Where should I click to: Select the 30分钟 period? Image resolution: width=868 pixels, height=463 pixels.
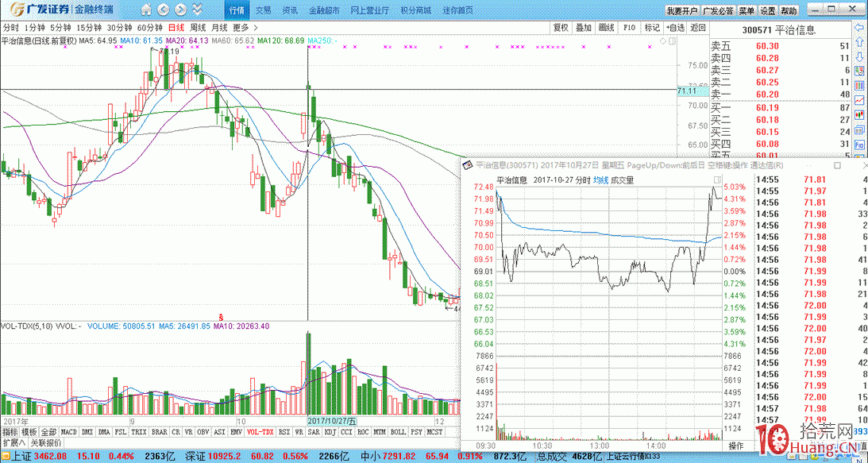[119, 27]
